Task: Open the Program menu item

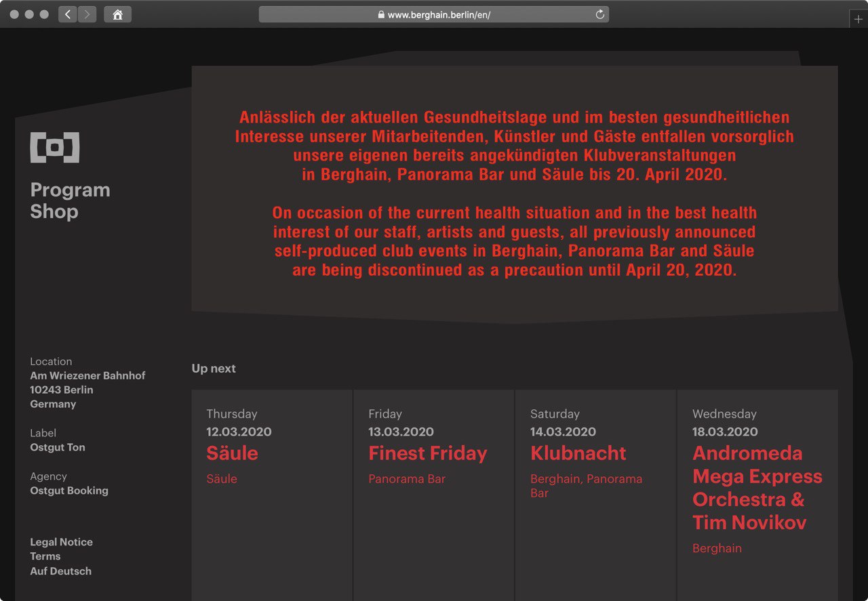Action: pyautogui.click(x=70, y=190)
